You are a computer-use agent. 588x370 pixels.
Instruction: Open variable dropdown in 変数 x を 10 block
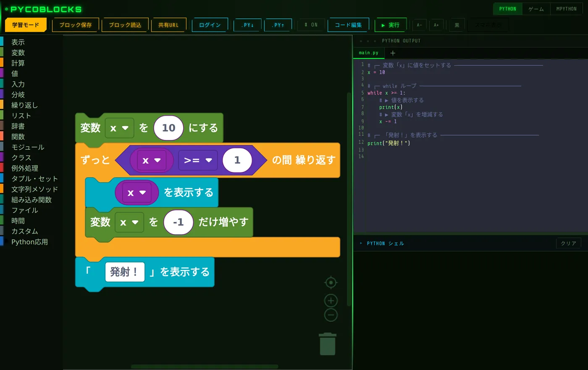tap(119, 128)
